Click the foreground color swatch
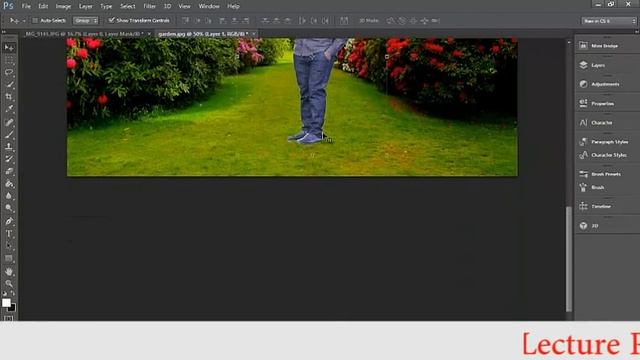 tap(6, 303)
